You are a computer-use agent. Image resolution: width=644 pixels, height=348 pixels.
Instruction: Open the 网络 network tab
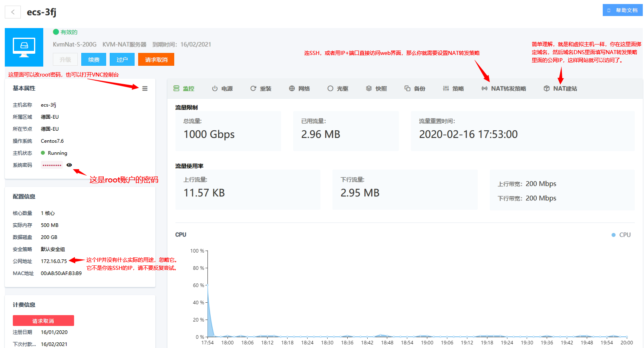click(299, 89)
